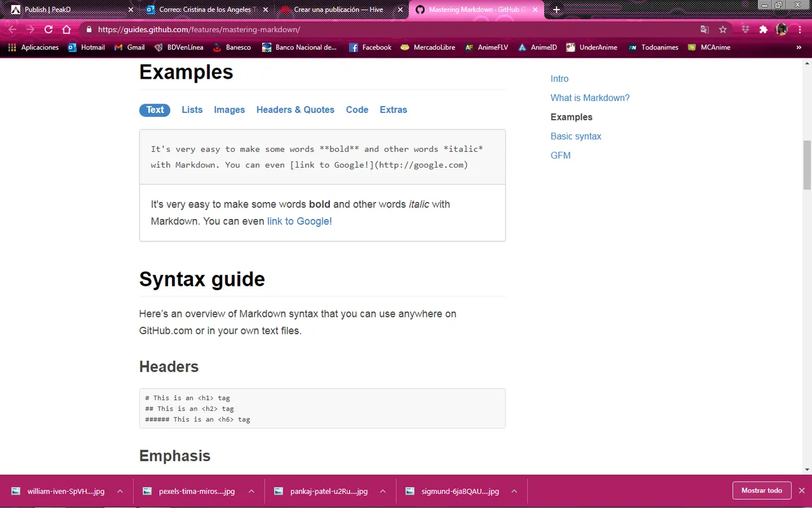Screen dimensions: 812x508
Task: Open the UnderAnime bookmark
Action: 592,47
